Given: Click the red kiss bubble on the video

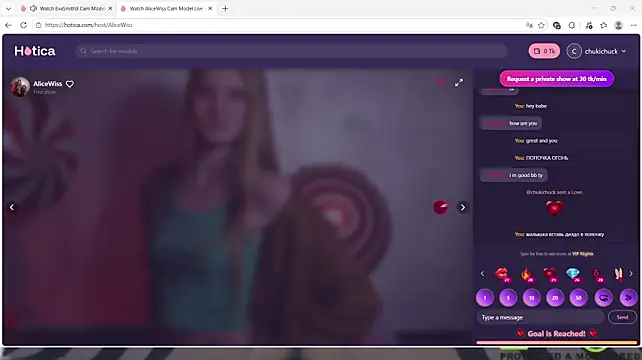Looking at the screenshot, I should 441,207.
